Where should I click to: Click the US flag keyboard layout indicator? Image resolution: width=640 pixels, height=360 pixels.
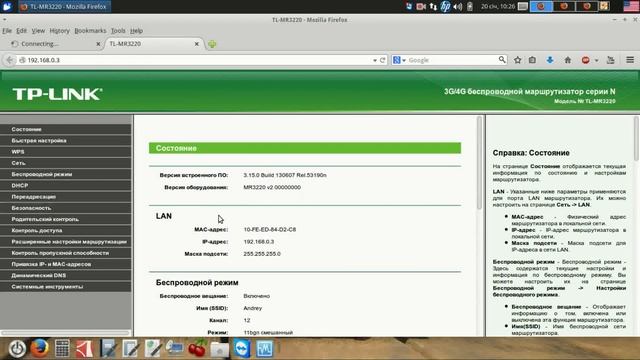coord(631,6)
